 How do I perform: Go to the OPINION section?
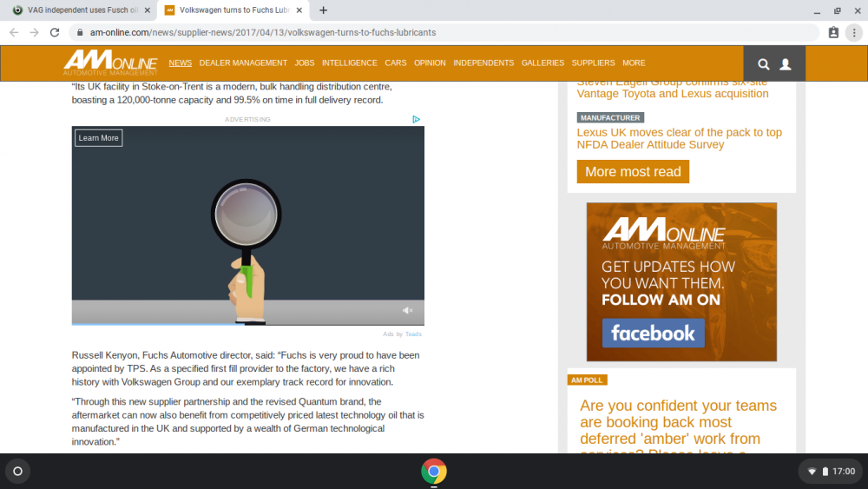tap(430, 63)
